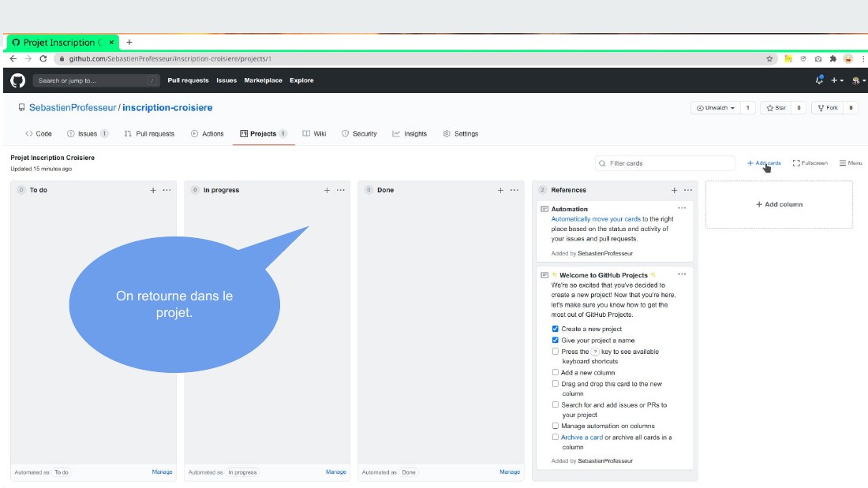The image size is (868, 488).
Task: Open GitHub notifications bell
Action: tap(819, 80)
